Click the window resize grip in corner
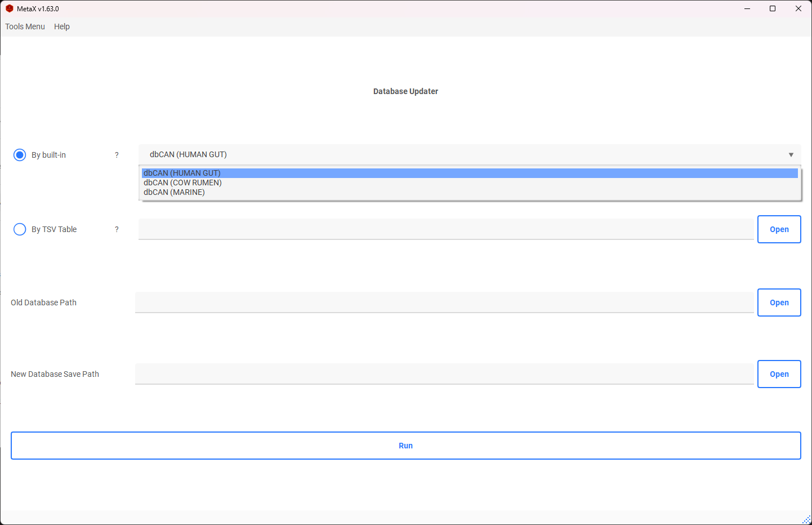This screenshot has width=812, height=525. pos(806,519)
